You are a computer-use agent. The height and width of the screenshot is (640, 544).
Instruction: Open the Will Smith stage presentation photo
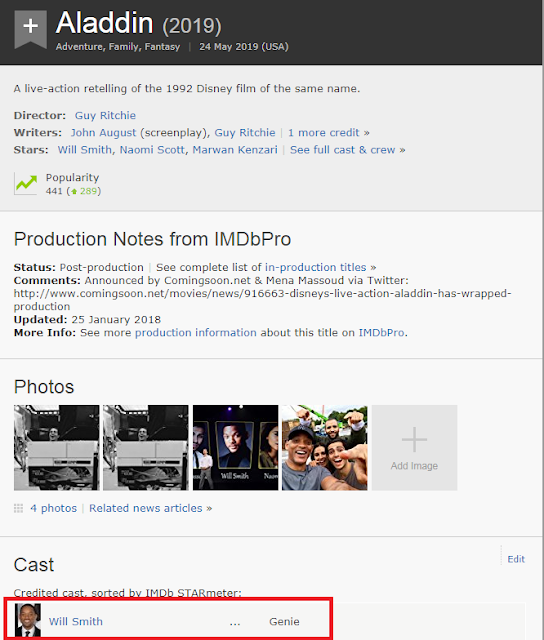(x=235, y=448)
